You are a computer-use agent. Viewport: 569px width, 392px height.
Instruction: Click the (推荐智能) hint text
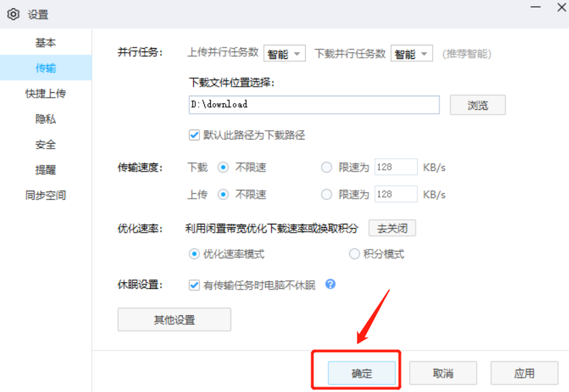[467, 54]
